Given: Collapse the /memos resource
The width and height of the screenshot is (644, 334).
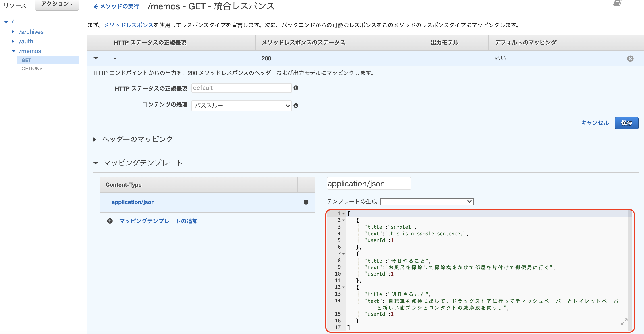Looking at the screenshot, I should pyautogui.click(x=13, y=51).
